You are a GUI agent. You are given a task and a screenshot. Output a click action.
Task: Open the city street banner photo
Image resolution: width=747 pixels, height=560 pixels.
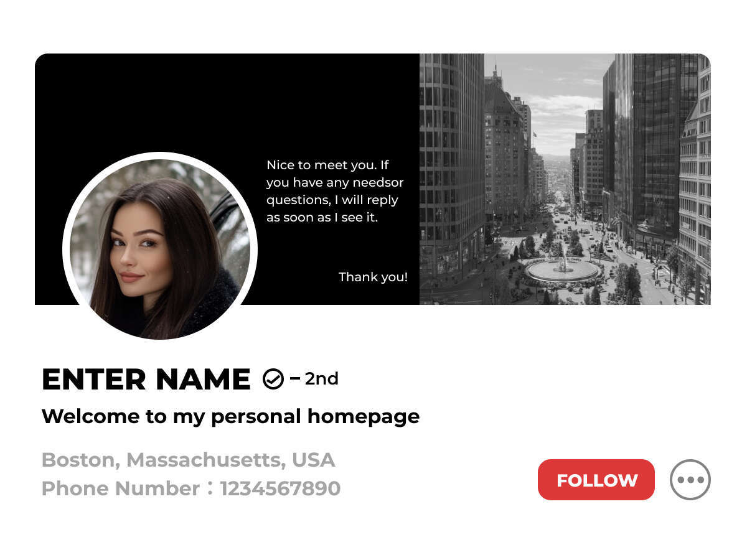pyautogui.click(x=565, y=179)
